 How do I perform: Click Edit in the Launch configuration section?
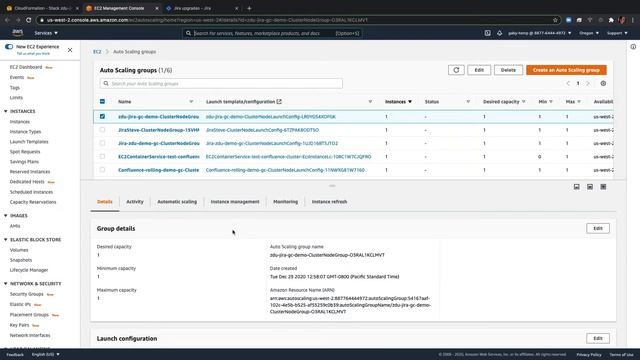point(598,338)
